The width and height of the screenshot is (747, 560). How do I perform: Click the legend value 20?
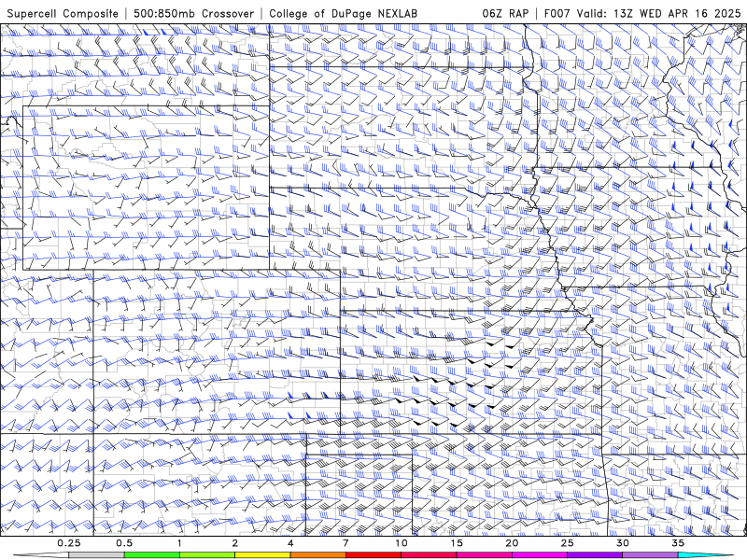512,543
